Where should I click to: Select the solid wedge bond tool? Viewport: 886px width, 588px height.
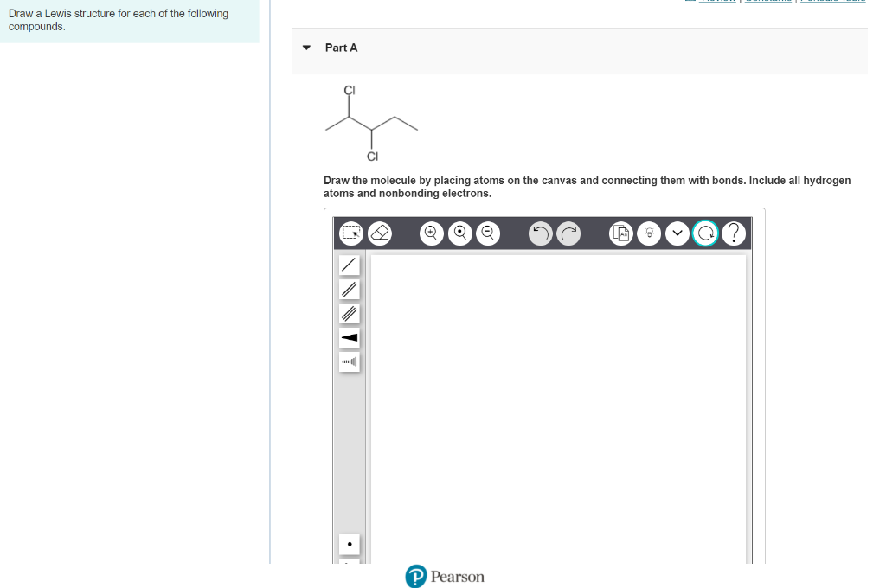point(350,338)
